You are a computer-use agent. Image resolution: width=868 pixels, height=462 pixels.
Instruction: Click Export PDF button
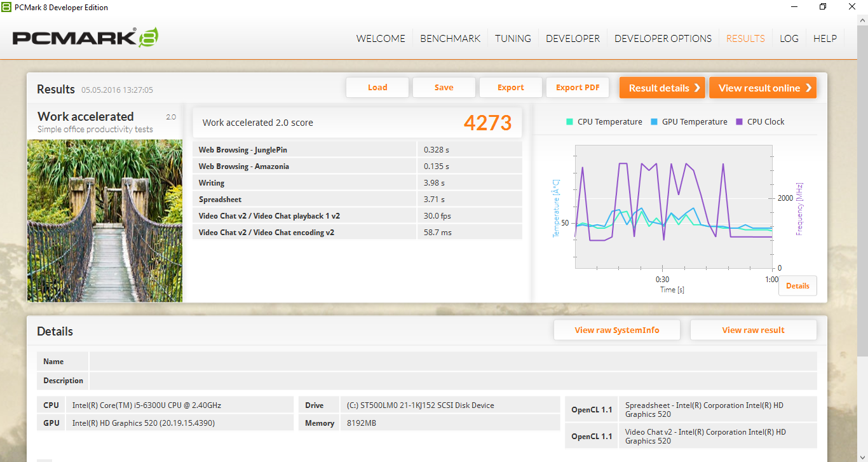(578, 88)
